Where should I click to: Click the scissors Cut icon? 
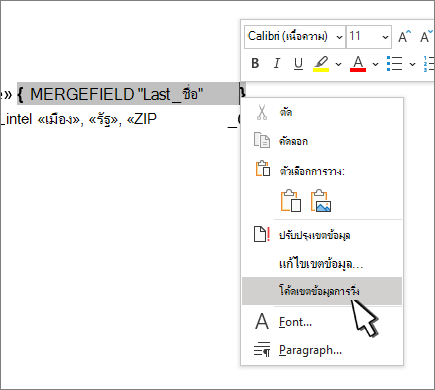(x=262, y=112)
